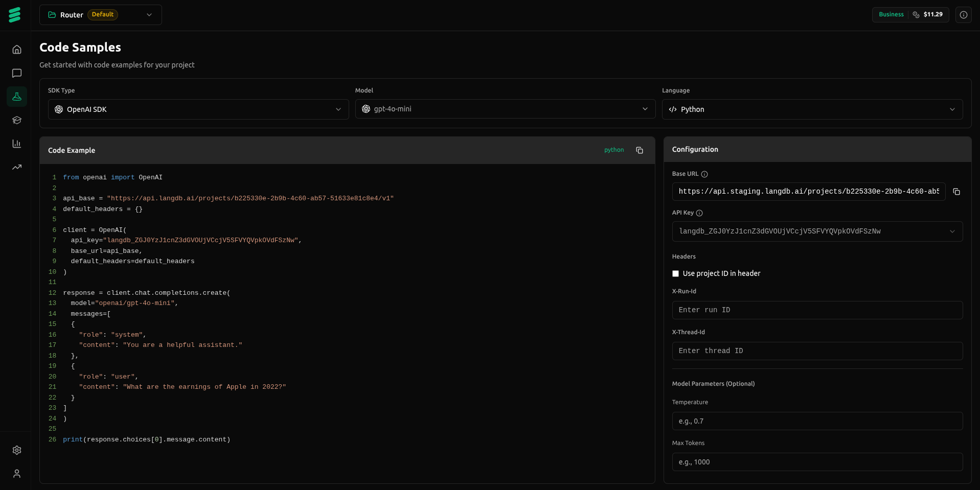
Task: Open the info button at top right
Action: [963, 15]
